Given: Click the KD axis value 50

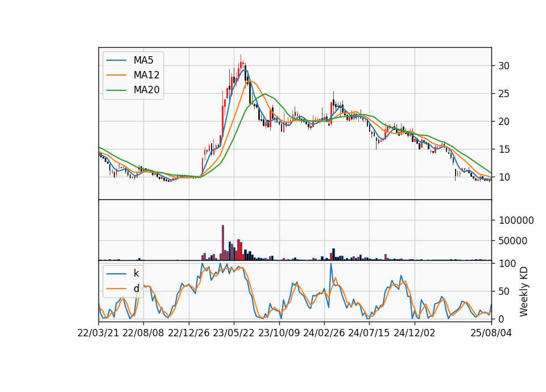Looking at the screenshot, I should [504, 291].
